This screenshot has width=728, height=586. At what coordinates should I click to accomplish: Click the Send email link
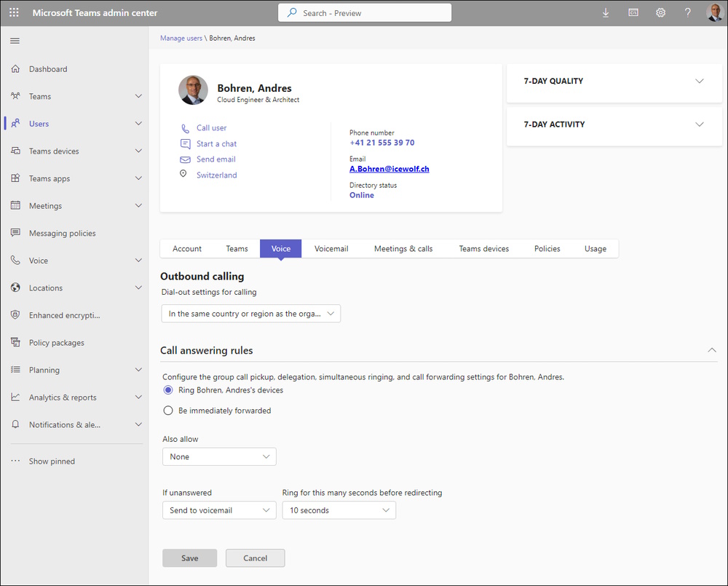pyautogui.click(x=216, y=159)
